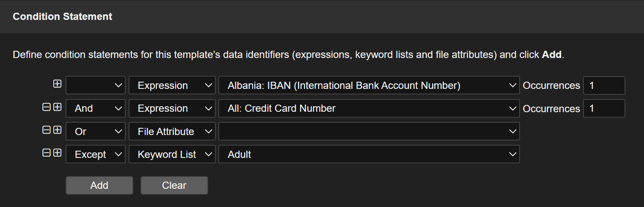Open the empty operator dropdown in first row

tap(96, 86)
